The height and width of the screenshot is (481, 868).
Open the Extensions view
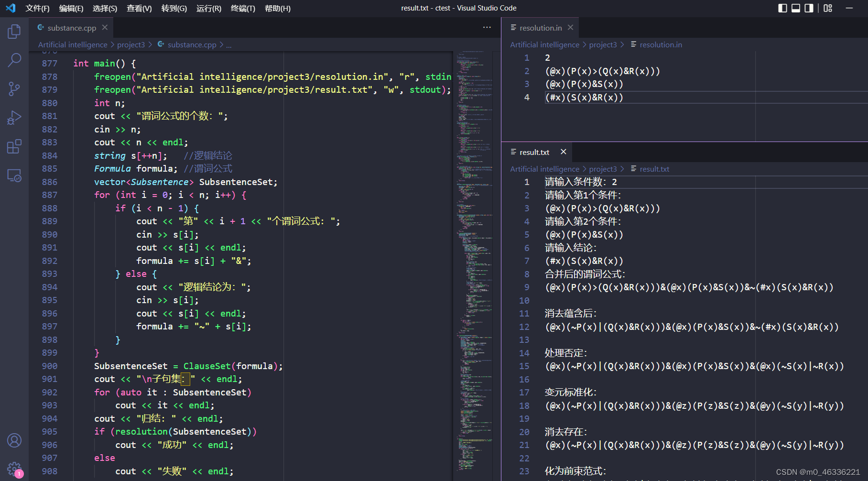click(14, 146)
